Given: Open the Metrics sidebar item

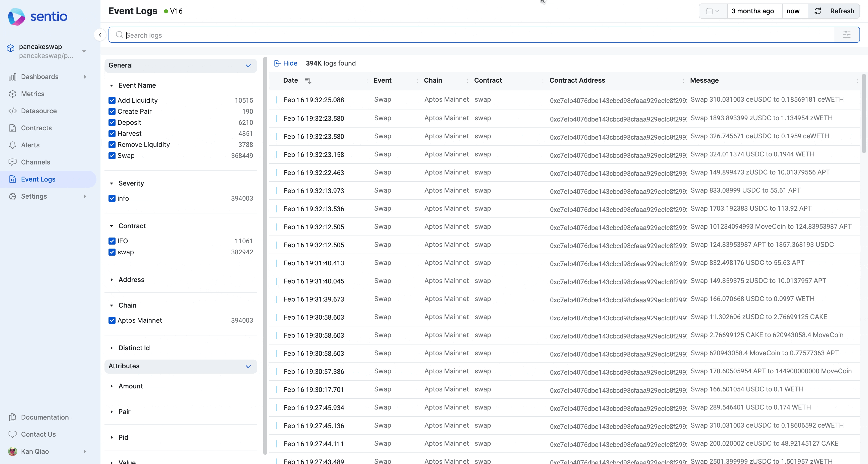Looking at the screenshot, I should pyautogui.click(x=33, y=94).
